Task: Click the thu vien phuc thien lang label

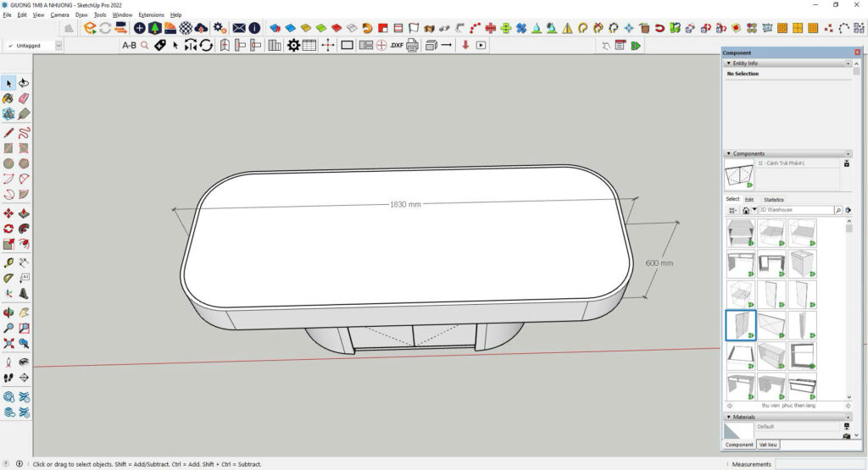Action: (788, 406)
